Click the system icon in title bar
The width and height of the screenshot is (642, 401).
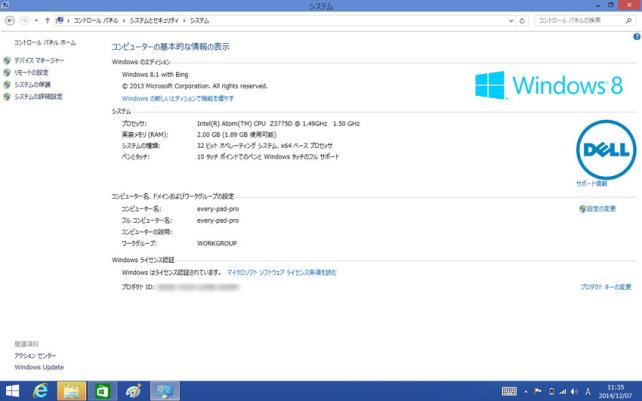[5, 5]
